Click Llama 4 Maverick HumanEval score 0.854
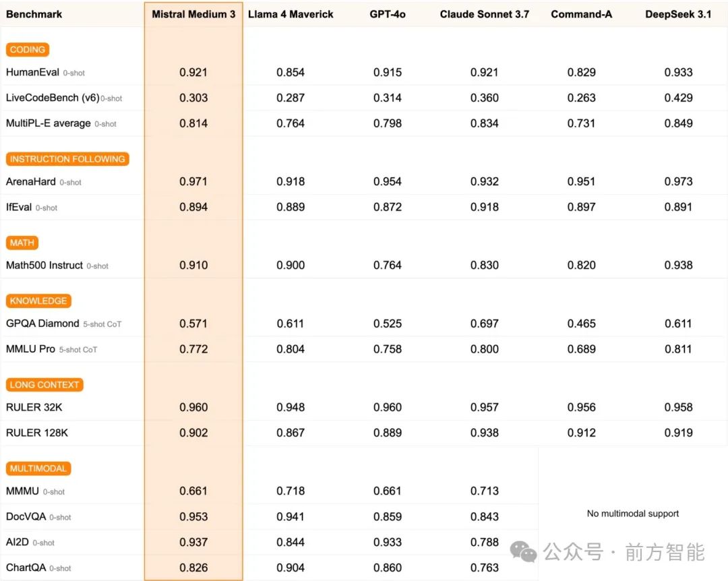The width and height of the screenshot is (728, 581). 291,72
